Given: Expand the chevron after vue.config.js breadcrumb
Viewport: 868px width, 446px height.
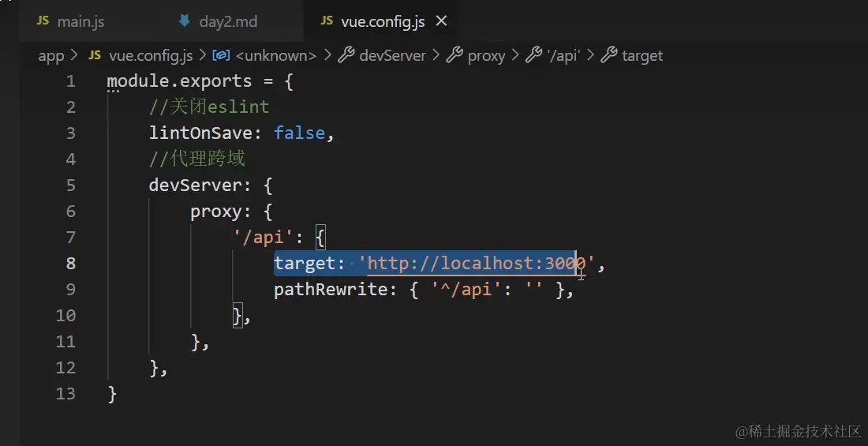Looking at the screenshot, I should coord(203,56).
